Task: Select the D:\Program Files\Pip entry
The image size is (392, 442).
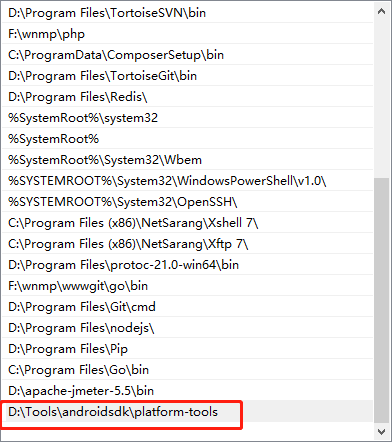Action: (187, 349)
